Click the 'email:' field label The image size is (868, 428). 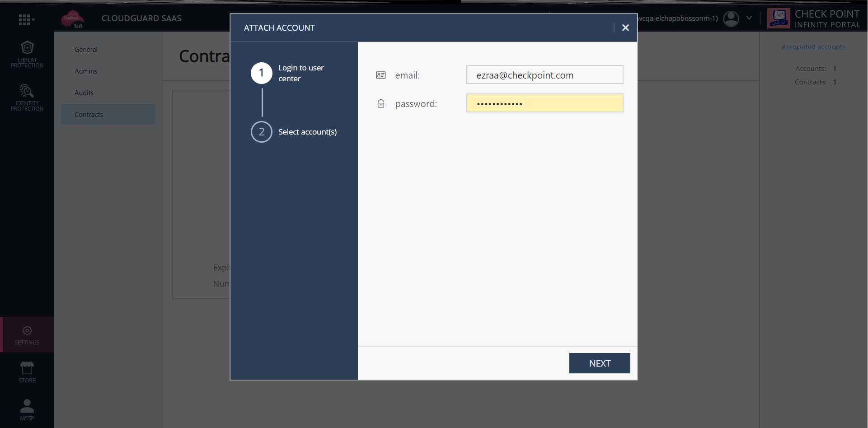pos(407,75)
